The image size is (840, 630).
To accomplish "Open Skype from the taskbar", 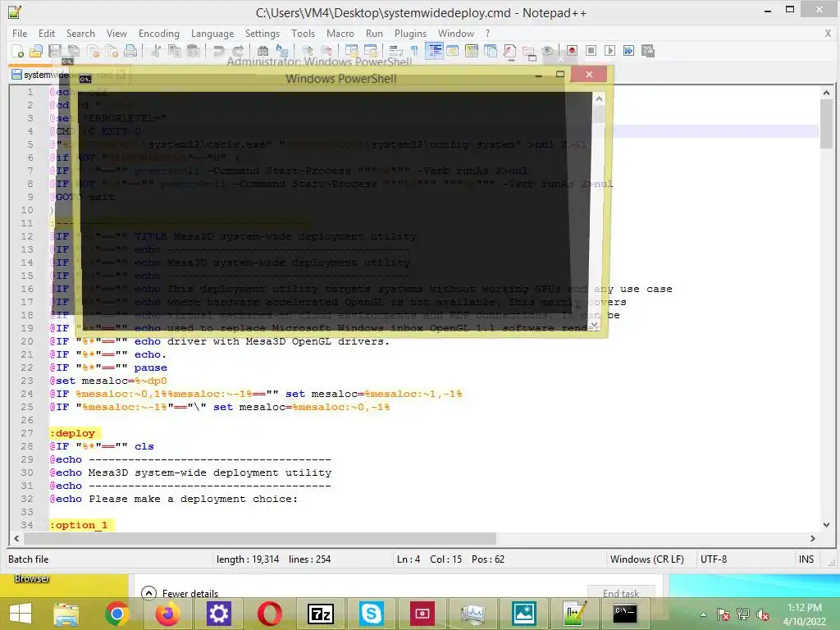I will click(372, 614).
